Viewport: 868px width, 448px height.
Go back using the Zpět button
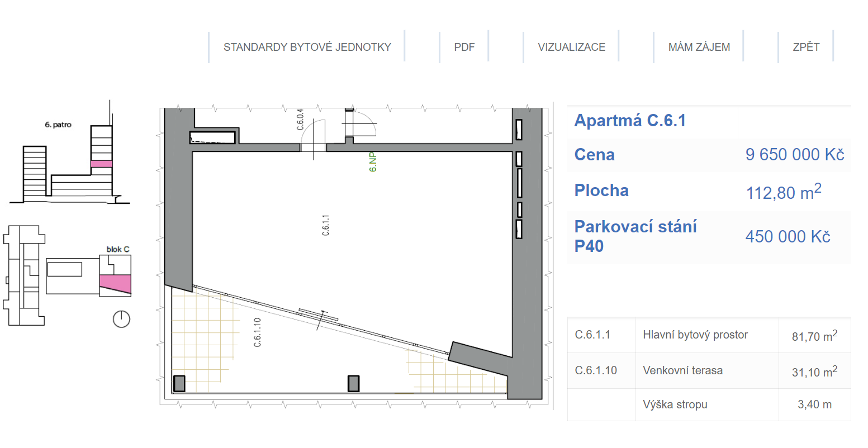[806, 47]
